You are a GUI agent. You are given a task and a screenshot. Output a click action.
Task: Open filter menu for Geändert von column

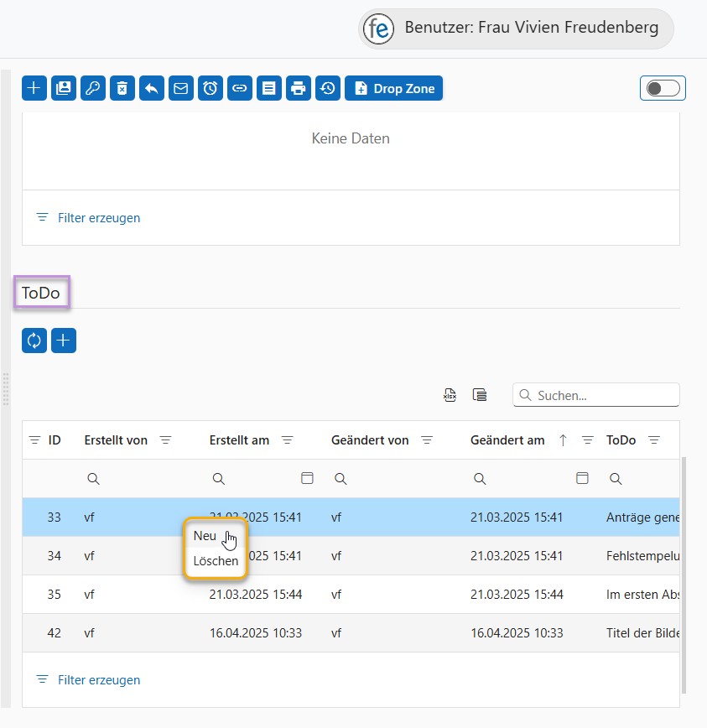(427, 440)
